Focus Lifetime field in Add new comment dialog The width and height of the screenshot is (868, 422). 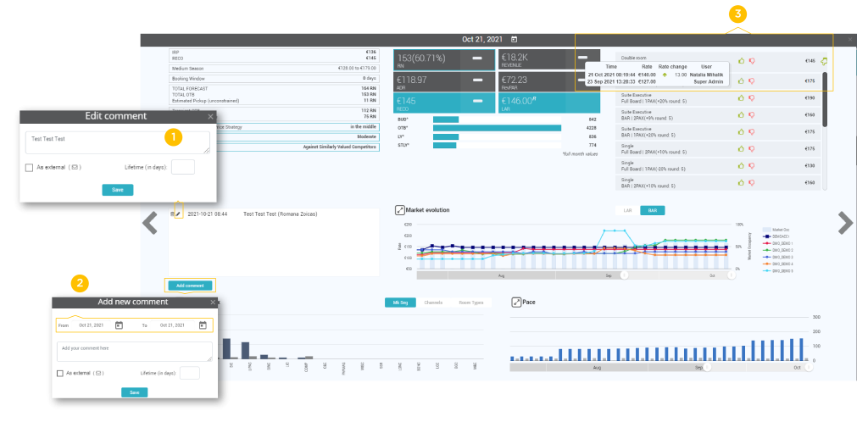[x=190, y=373]
